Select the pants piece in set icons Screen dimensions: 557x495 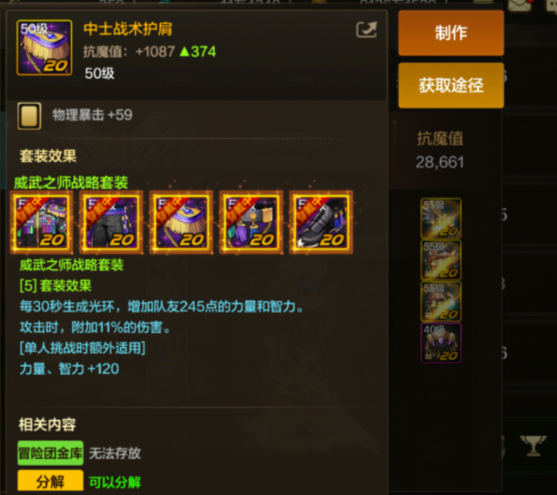click(x=111, y=222)
